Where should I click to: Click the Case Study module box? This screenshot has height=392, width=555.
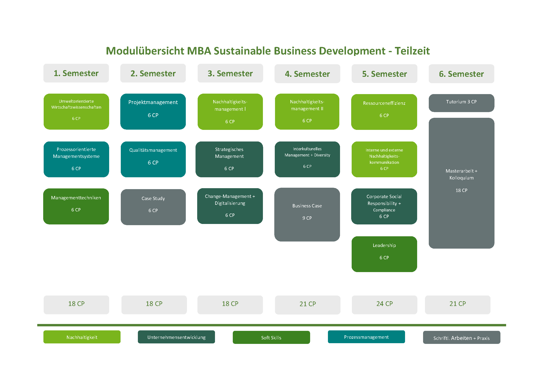tap(153, 207)
